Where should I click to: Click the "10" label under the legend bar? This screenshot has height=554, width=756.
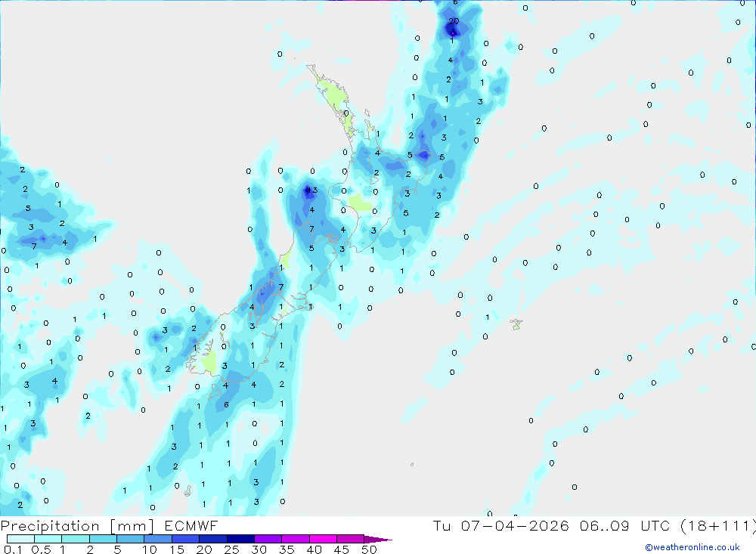click(x=150, y=549)
